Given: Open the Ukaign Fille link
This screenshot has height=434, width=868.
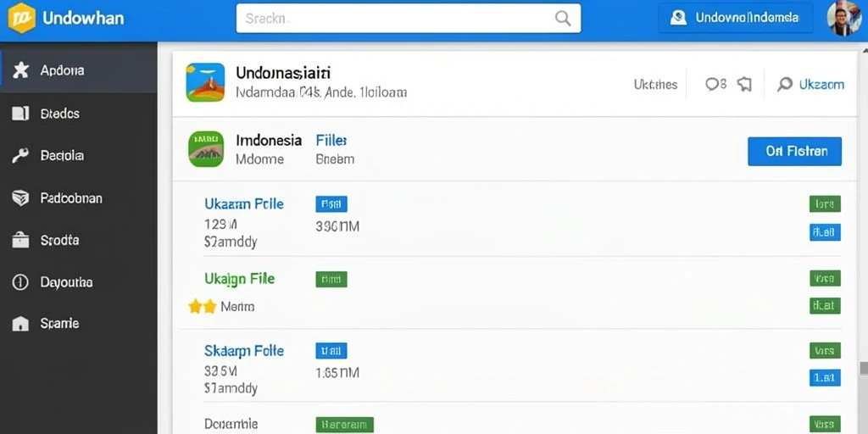Looking at the screenshot, I should tap(240, 278).
